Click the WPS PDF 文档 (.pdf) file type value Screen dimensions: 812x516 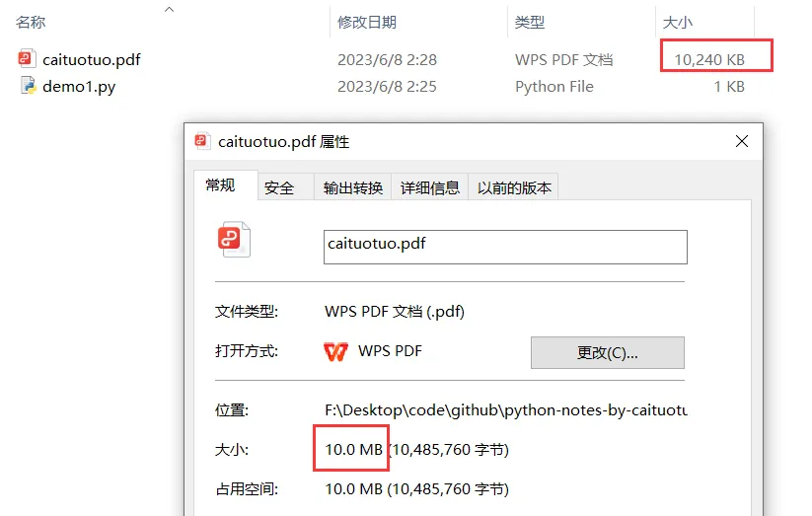click(395, 312)
